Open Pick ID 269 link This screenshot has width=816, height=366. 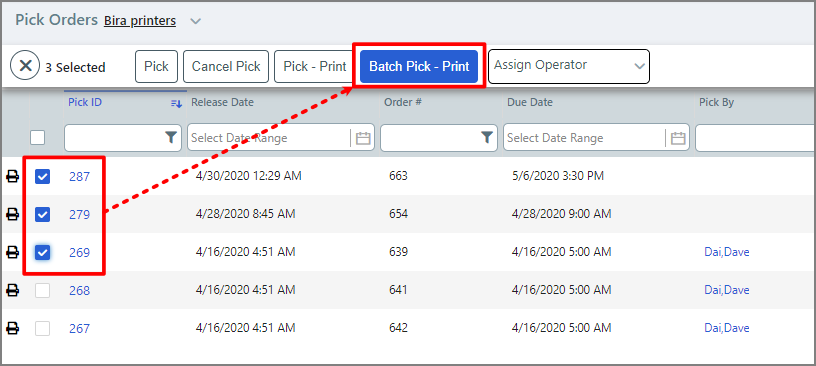pos(80,253)
